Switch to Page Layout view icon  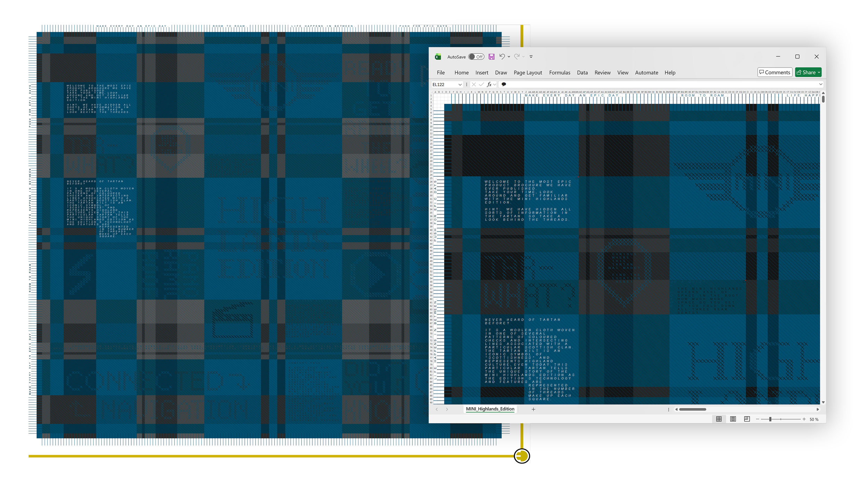(x=733, y=419)
